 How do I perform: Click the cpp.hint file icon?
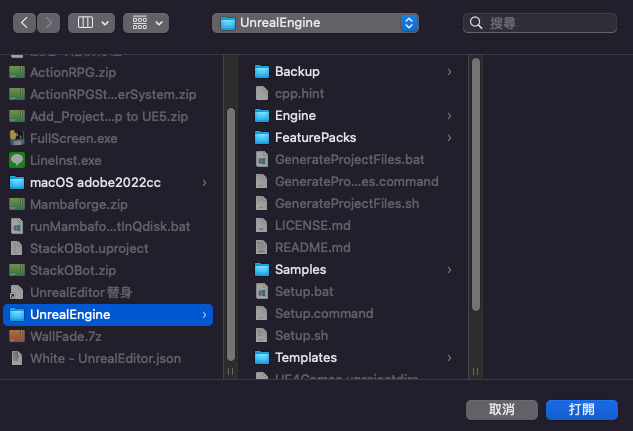[262, 94]
